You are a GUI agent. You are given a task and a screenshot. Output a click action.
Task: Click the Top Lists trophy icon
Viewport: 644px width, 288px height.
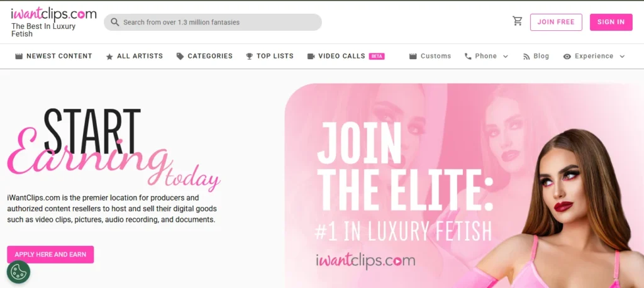pos(249,57)
